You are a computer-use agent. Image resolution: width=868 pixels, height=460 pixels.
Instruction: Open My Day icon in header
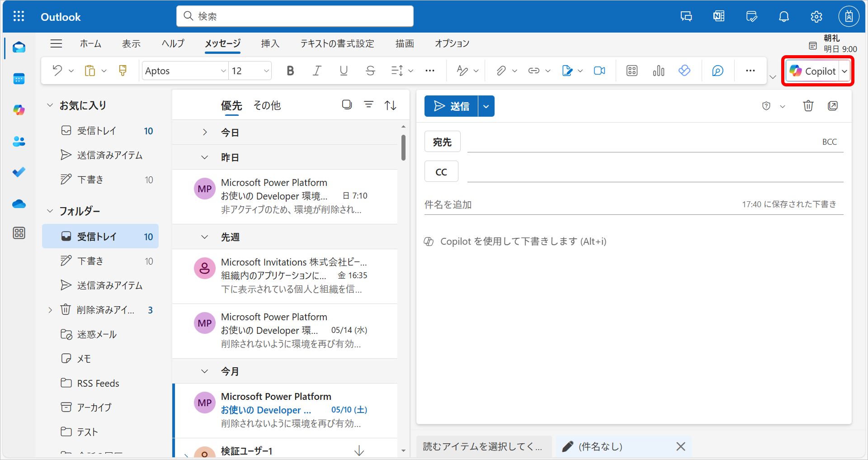click(x=751, y=17)
